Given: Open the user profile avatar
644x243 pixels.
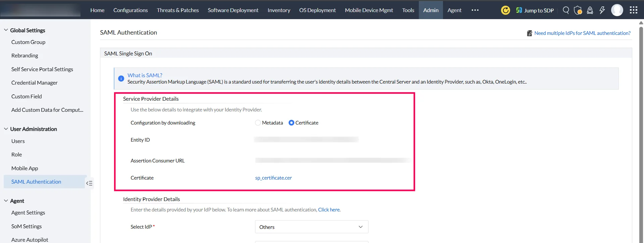Looking at the screenshot, I should [x=617, y=10].
